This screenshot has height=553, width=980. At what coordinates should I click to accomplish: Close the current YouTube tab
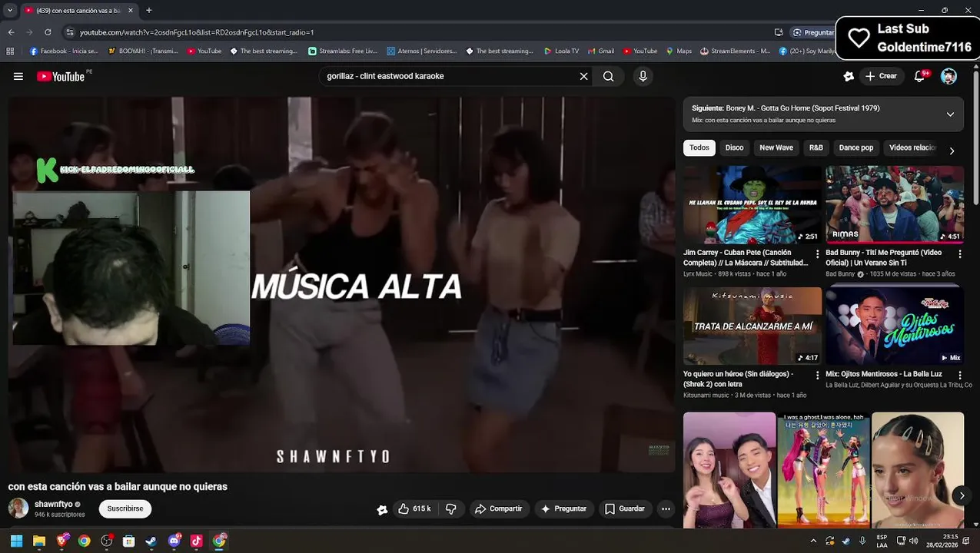tap(130, 10)
